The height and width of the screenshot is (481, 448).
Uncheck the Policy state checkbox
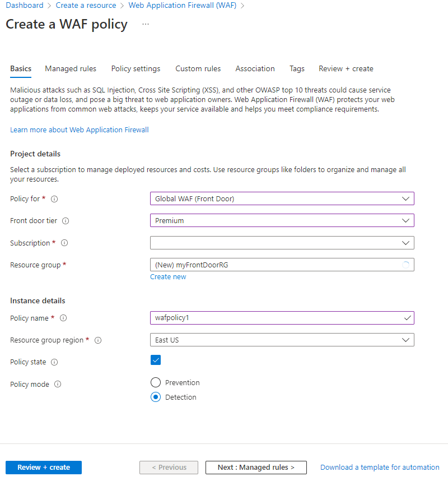[156, 360]
